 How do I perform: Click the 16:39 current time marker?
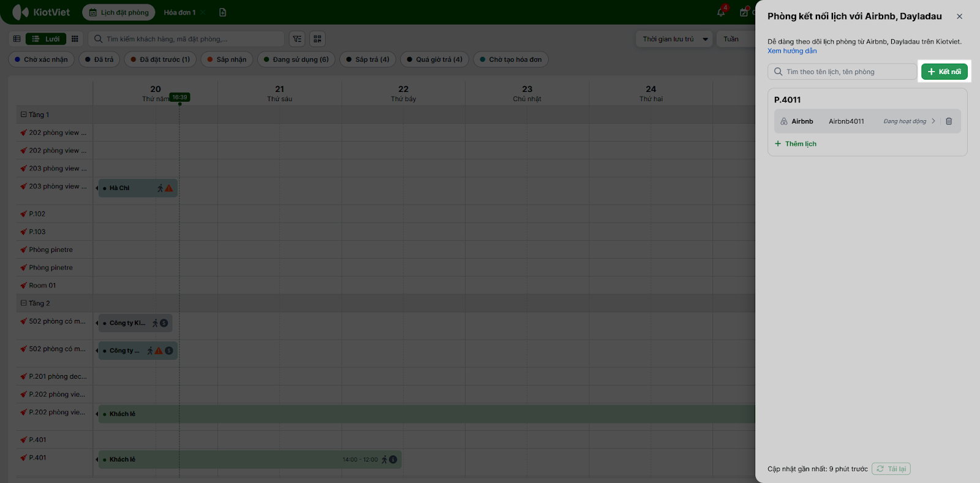point(179,97)
